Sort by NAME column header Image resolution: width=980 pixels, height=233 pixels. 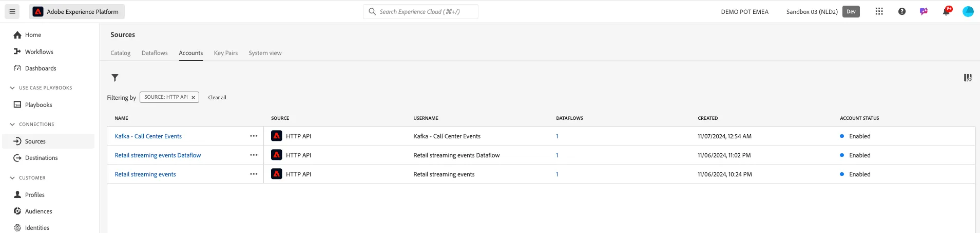[x=122, y=118]
